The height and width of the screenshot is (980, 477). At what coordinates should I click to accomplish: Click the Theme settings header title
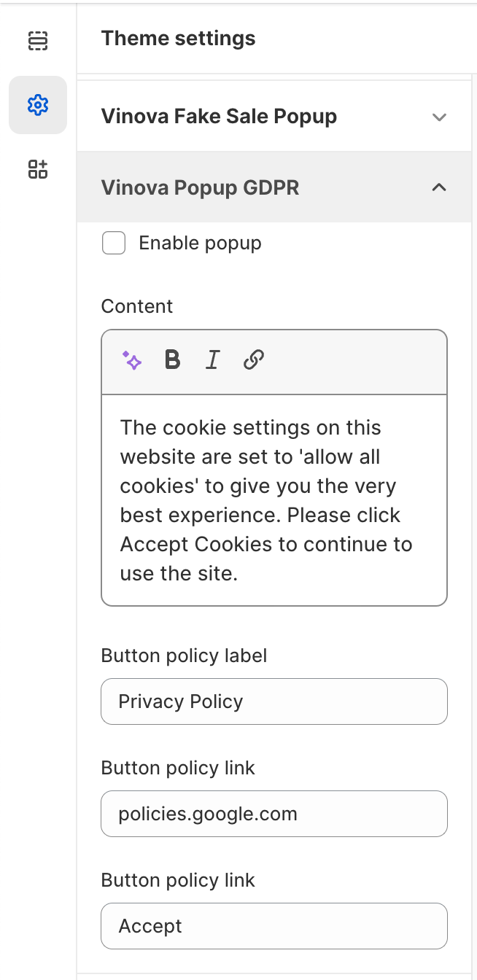pyautogui.click(x=178, y=39)
